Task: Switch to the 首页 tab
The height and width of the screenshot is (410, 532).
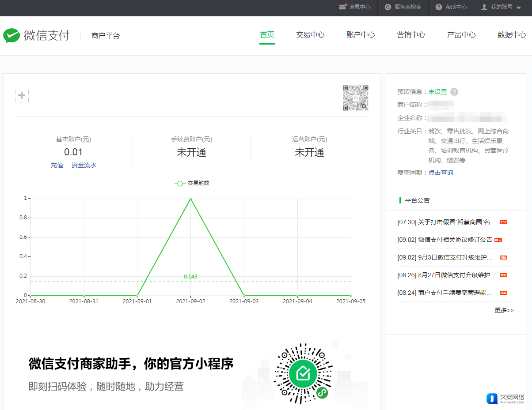Action: [267, 35]
